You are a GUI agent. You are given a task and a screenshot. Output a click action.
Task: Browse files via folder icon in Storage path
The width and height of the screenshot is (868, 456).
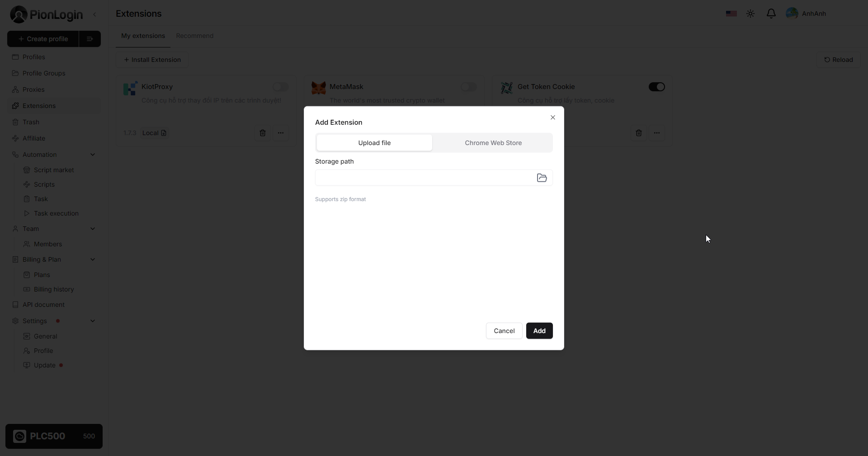(x=542, y=178)
